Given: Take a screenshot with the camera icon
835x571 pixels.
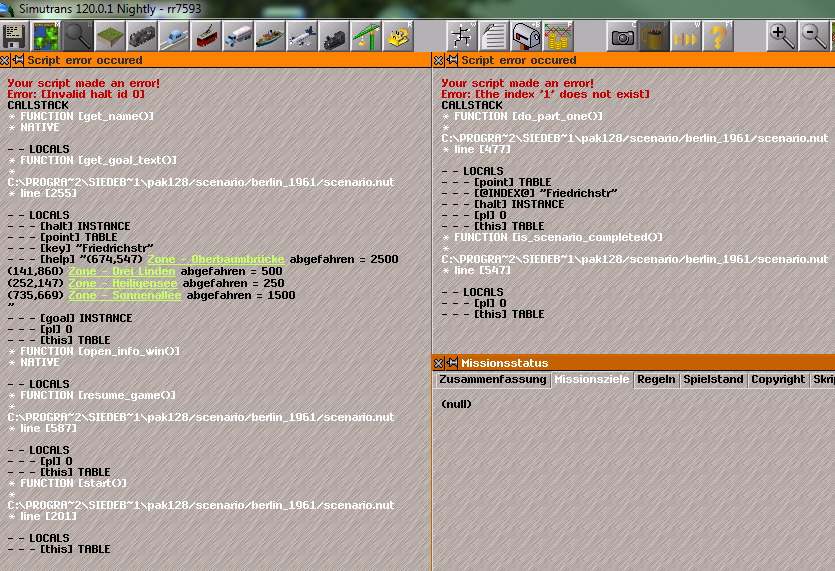Looking at the screenshot, I should tap(622, 38).
